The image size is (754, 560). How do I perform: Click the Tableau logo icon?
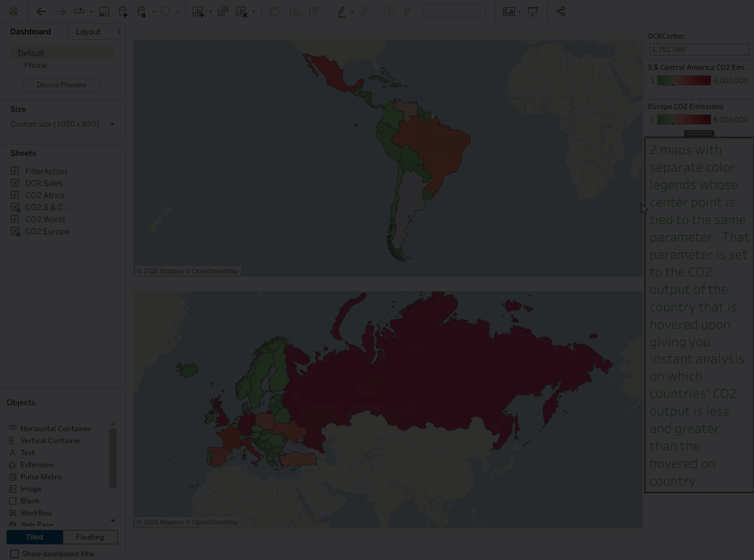pyautogui.click(x=13, y=11)
